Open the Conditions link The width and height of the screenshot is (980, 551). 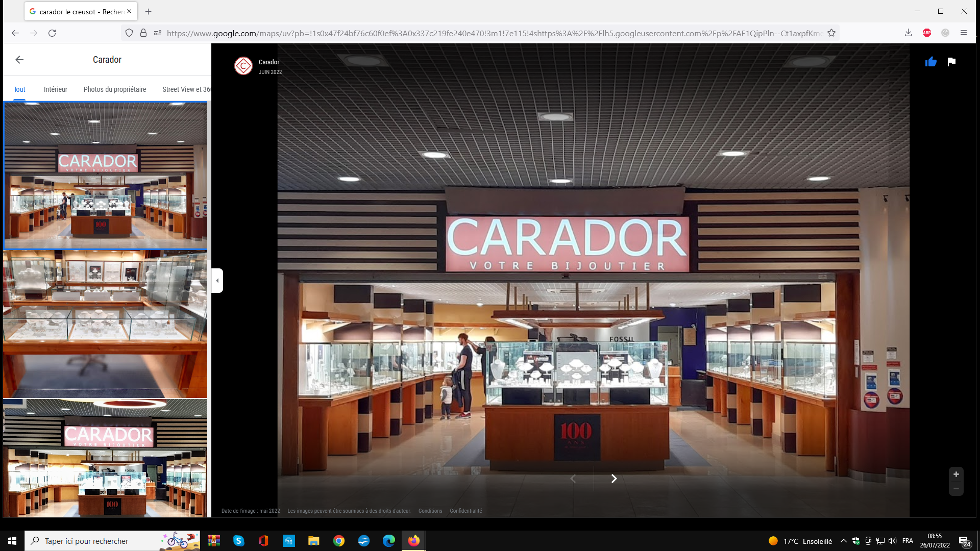tap(430, 511)
